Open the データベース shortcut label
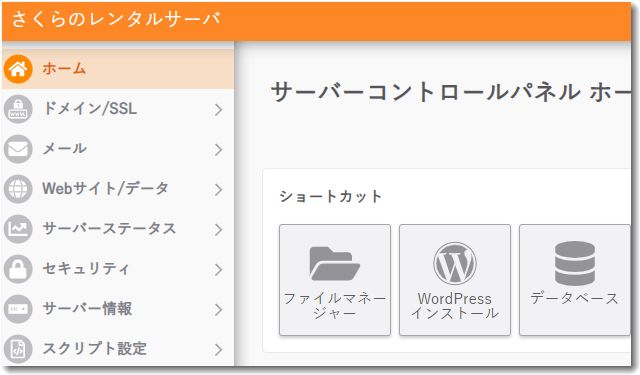Image resolution: width=640 pixels, height=375 pixels. click(x=575, y=298)
